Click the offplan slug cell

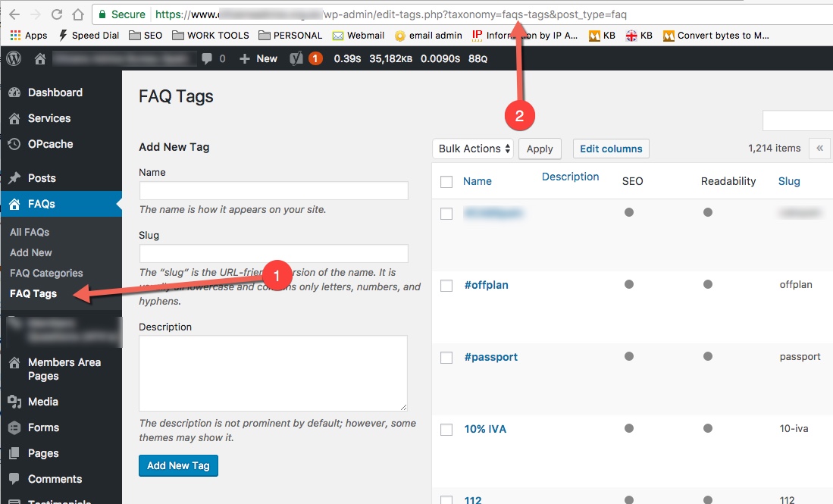tap(796, 285)
